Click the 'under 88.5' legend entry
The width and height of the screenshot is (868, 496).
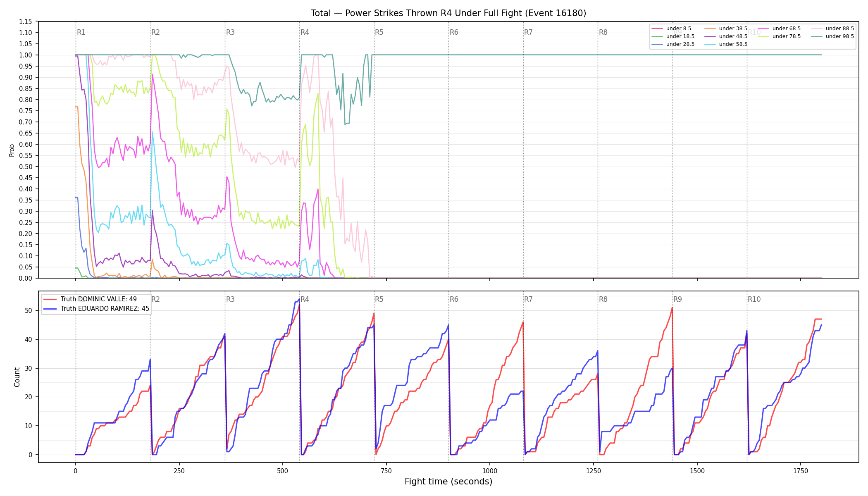click(832, 29)
